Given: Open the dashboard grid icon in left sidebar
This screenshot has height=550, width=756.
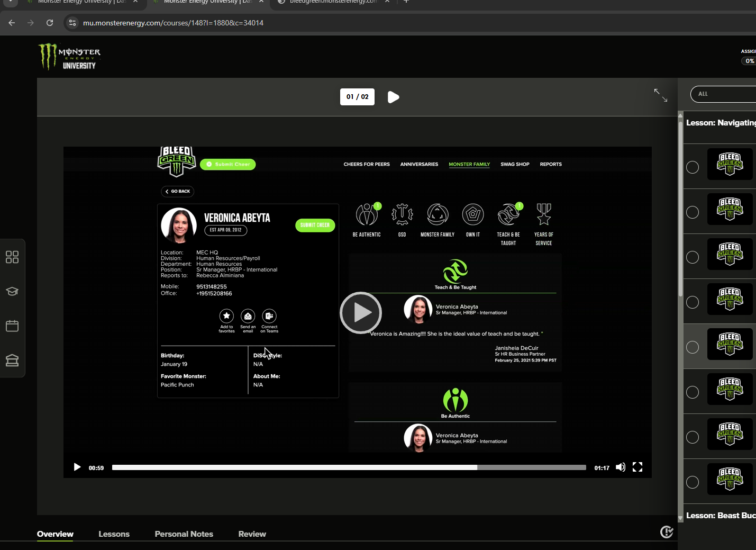Looking at the screenshot, I should [12, 257].
